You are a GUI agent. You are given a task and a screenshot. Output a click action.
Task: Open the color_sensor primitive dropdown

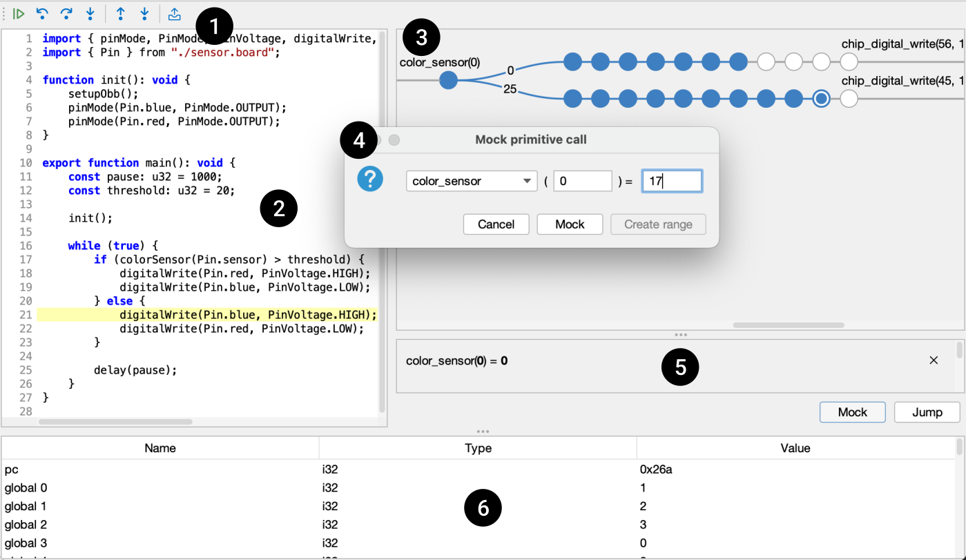(472, 182)
